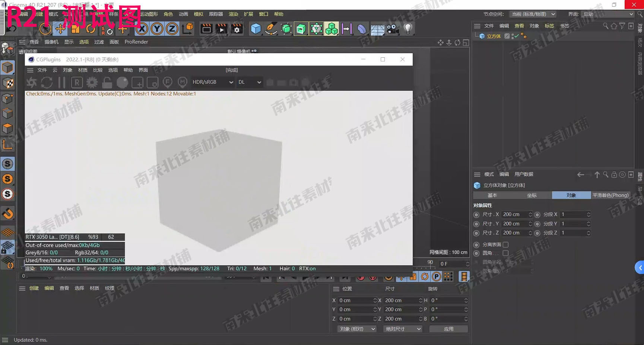Click R reset icon in CGPlugins toolbar
Viewport: 644px width, 345px height.
click(77, 82)
